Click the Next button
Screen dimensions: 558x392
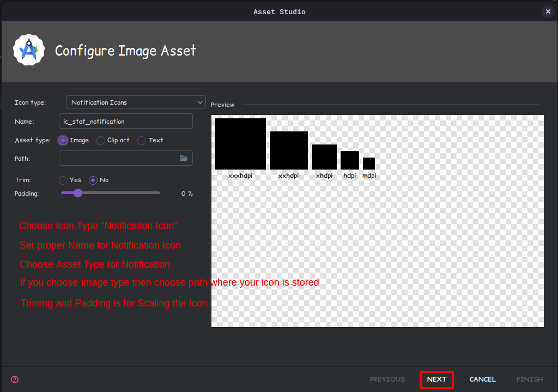tap(436, 379)
